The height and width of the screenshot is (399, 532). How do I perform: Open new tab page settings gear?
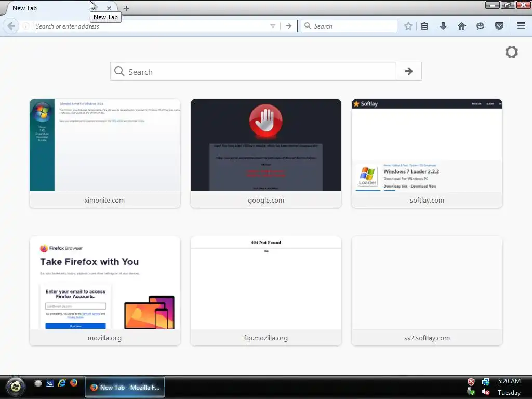512,52
